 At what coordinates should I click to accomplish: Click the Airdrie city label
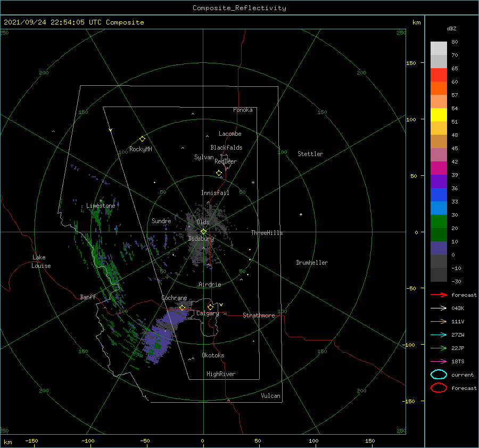click(210, 284)
